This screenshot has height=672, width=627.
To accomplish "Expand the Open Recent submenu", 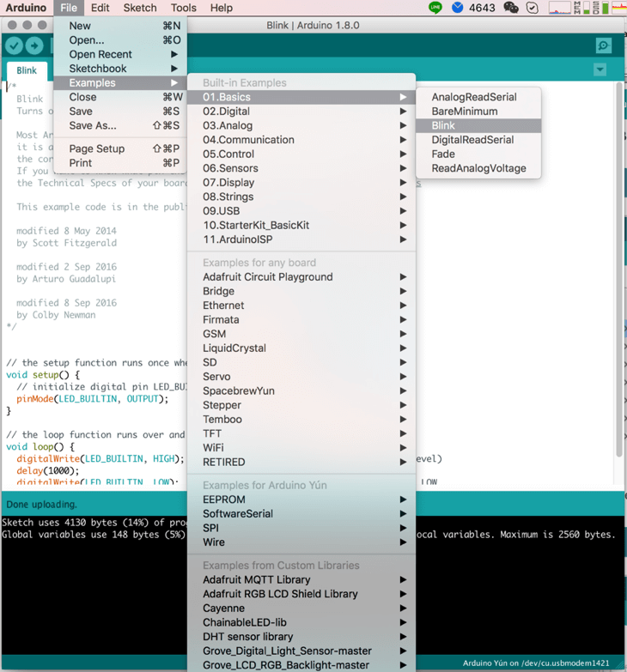I will pos(120,54).
